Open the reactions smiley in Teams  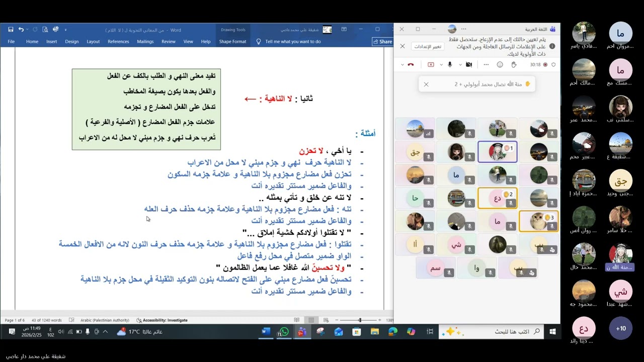500,64
